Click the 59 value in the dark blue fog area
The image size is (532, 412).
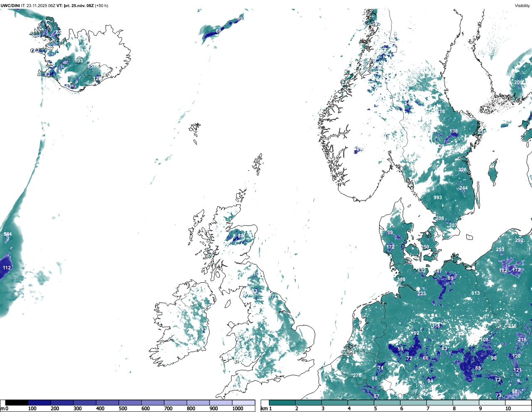(400, 349)
